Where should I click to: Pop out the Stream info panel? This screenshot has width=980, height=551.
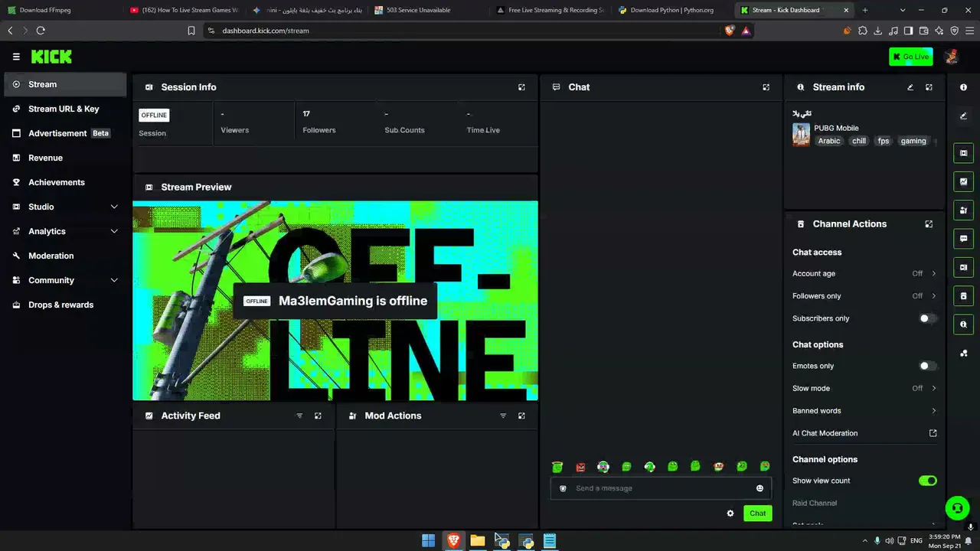pyautogui.click(x=929, y=87)
